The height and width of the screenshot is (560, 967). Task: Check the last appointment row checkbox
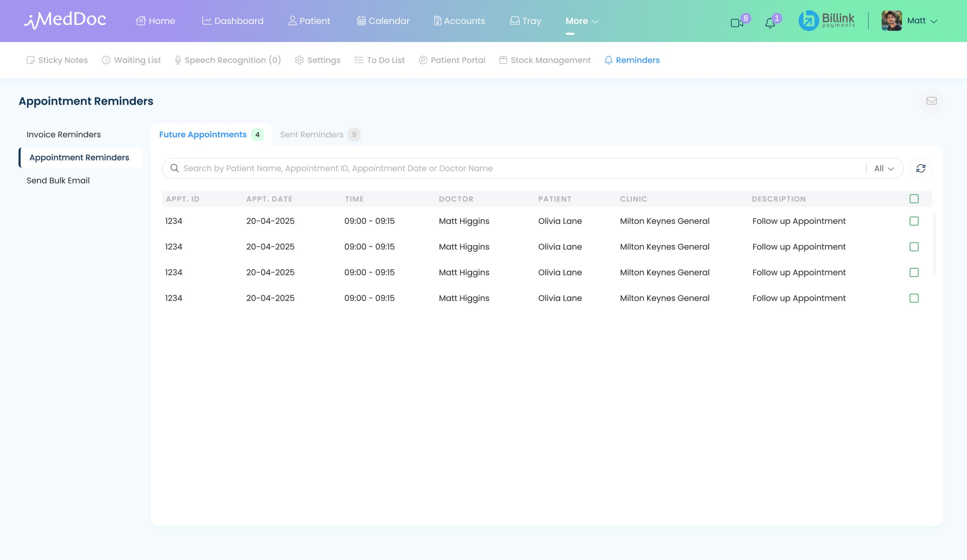914,298
